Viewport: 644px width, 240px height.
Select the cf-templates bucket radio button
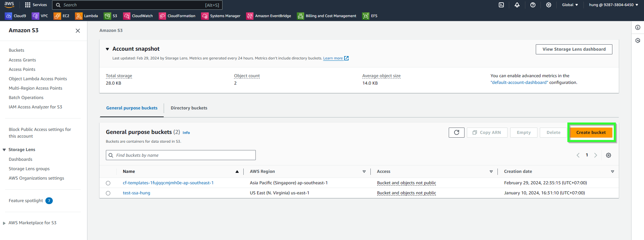(108, 183)
